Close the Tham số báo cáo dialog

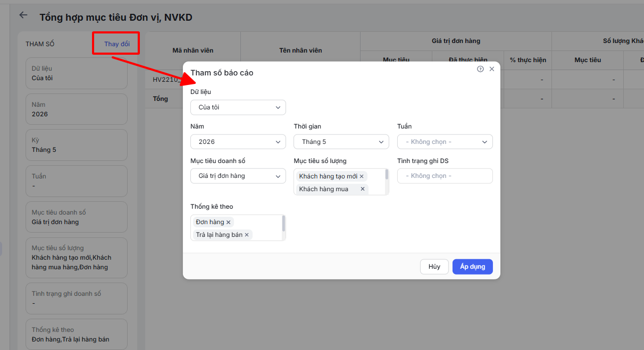pos(492,69)
